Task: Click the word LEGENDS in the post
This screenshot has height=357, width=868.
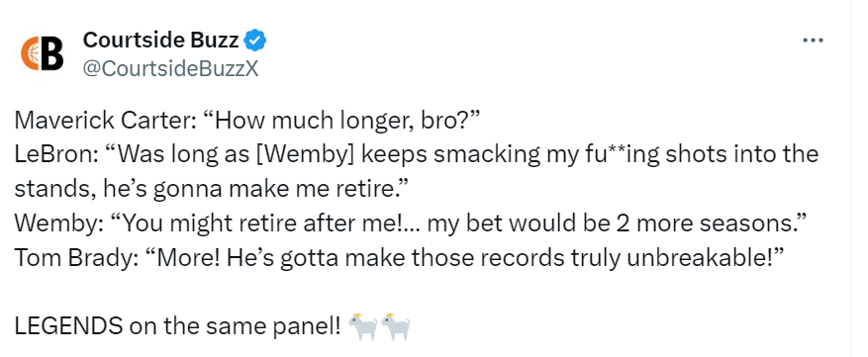Action: point(68,326)
